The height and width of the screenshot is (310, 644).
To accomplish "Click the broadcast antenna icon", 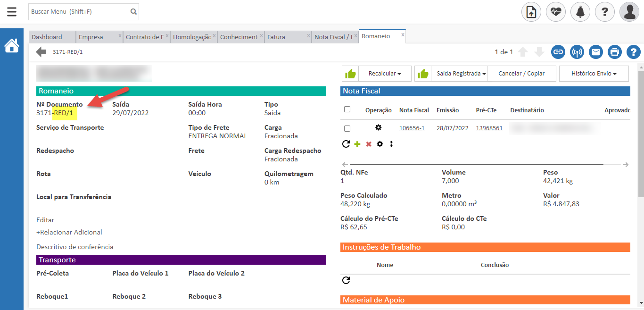I will (x=577, y=52).
